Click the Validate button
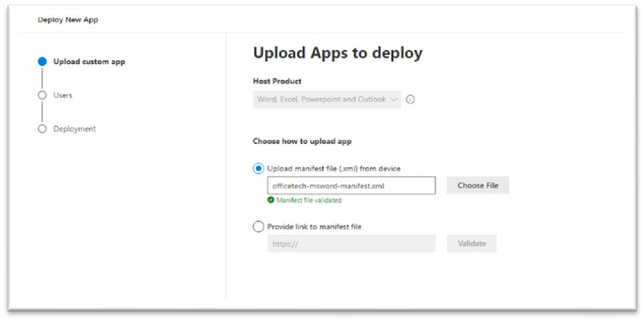 [471, 243]
